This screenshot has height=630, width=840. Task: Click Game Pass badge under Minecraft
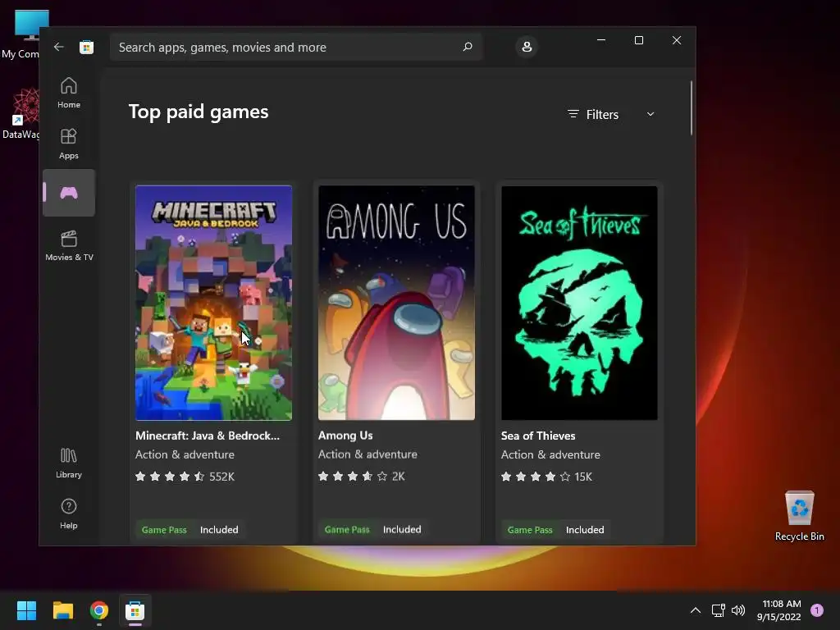(x=164, y=530)
